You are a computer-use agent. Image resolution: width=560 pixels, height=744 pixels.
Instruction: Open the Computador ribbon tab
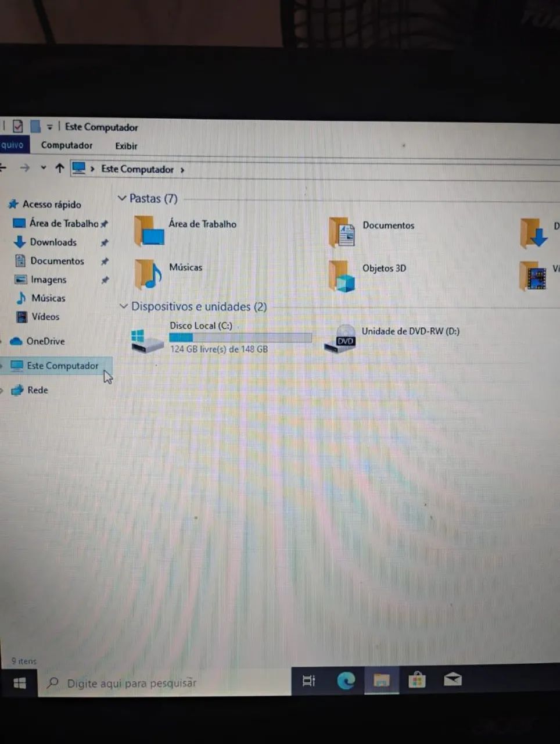(x=67, y=145)
